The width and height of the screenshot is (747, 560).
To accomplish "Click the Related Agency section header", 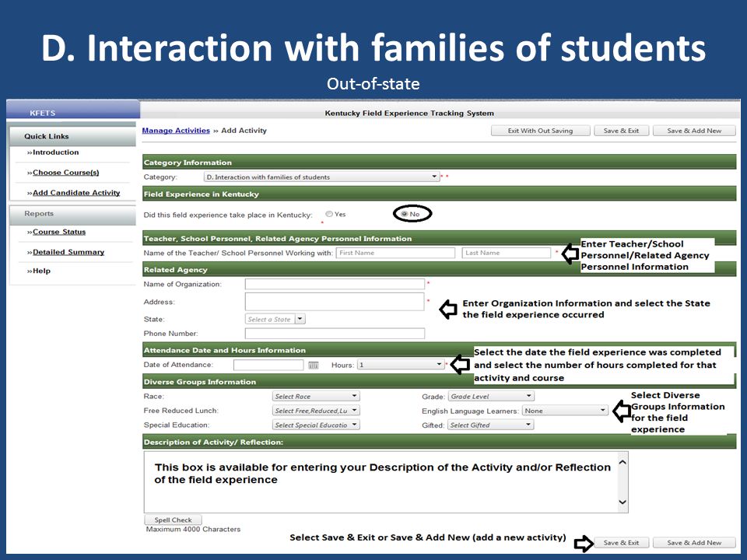I will coord(439,270).
